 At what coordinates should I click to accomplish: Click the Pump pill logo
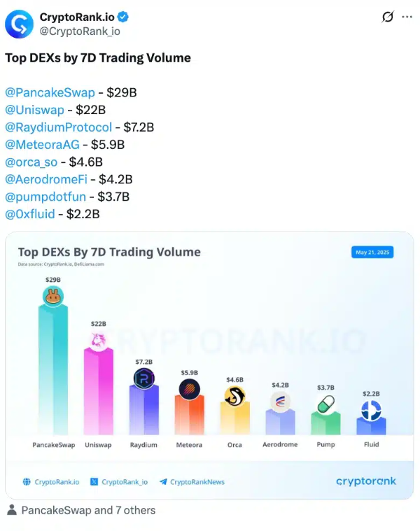325,404
